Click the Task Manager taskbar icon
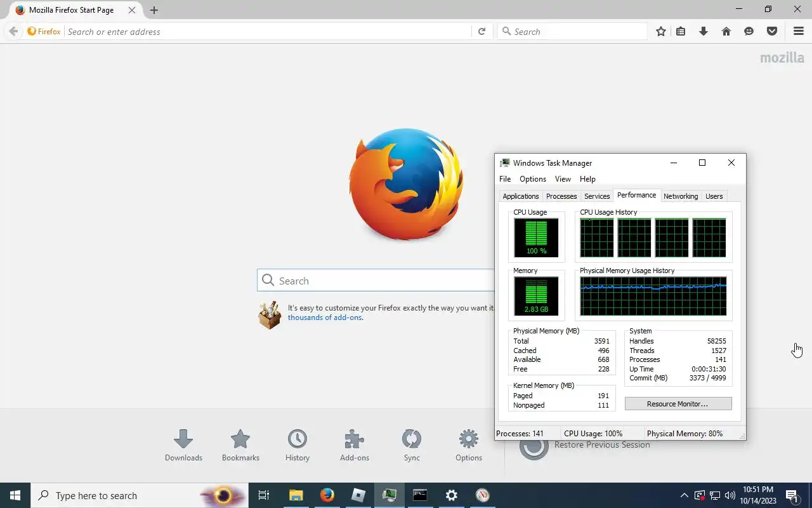 (389, 495)
